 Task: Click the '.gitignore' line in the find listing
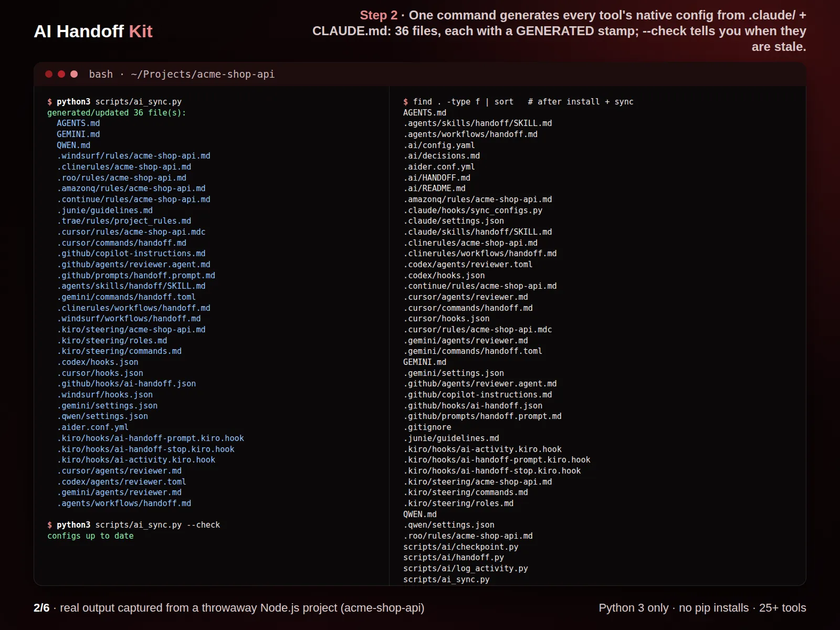pyautogui.click(x=427, y=427)
